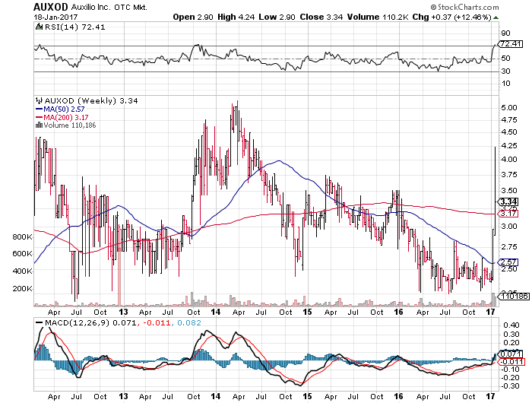Click the 'AUXOD (Weekly) 3.34' legend text
This screenshot has width=532, height=403.
pyautogui.click(x=91, y=100)
